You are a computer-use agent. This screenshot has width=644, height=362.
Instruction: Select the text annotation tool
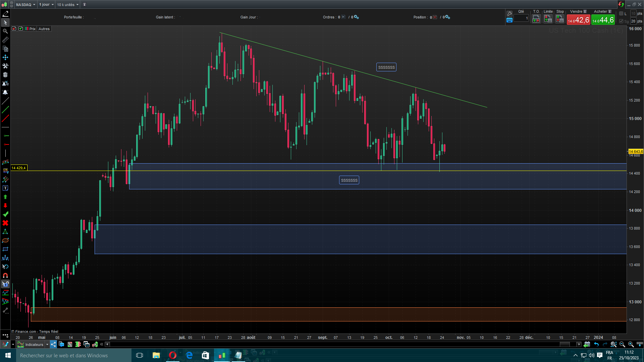5,188
